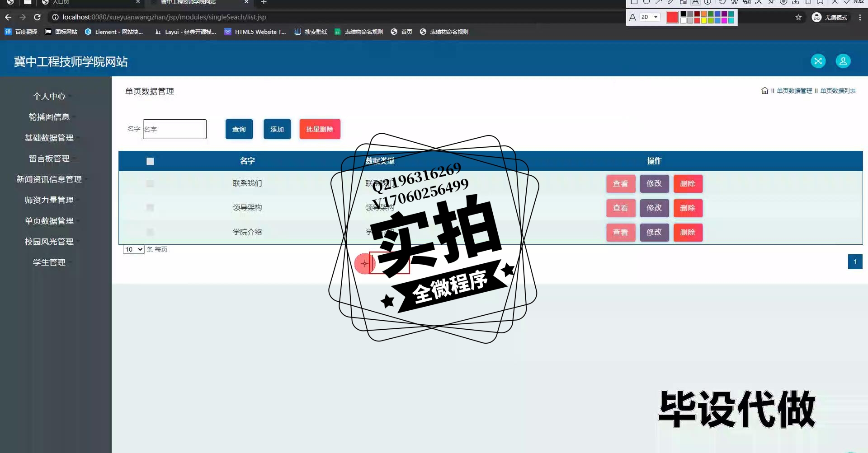Click the site info icon beside localhost

click(x=55, y=17)
